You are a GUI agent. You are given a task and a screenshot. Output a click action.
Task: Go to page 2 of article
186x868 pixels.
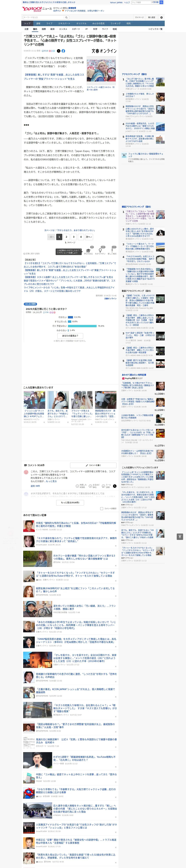(x=66, y=237)
